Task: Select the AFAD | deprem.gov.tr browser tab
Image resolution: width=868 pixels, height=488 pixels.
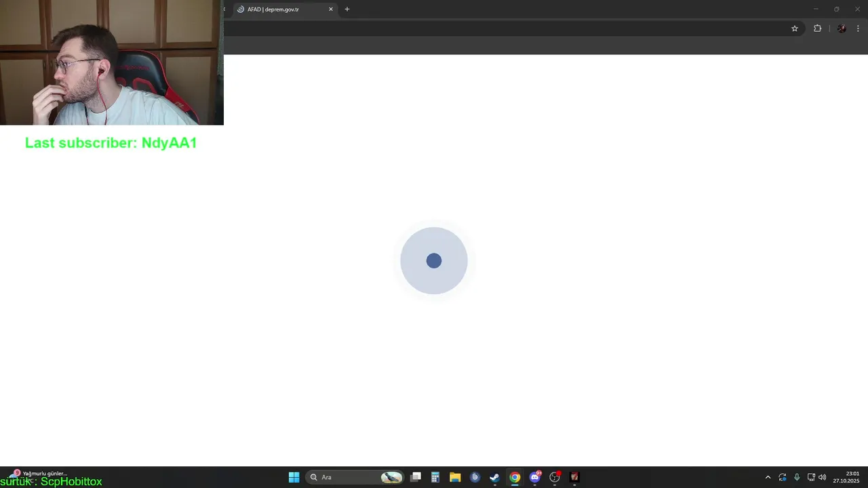Action: [285, 9]
